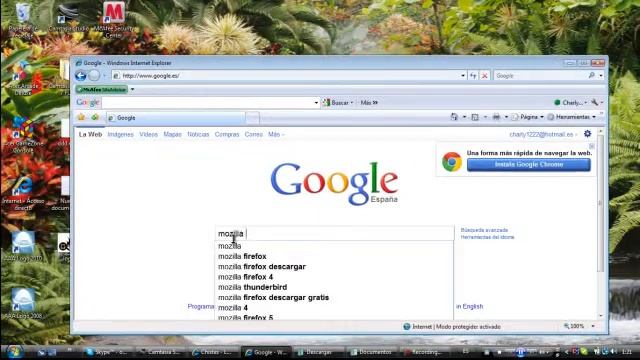Click the Chrome logo in the promo box

point(451,162)
